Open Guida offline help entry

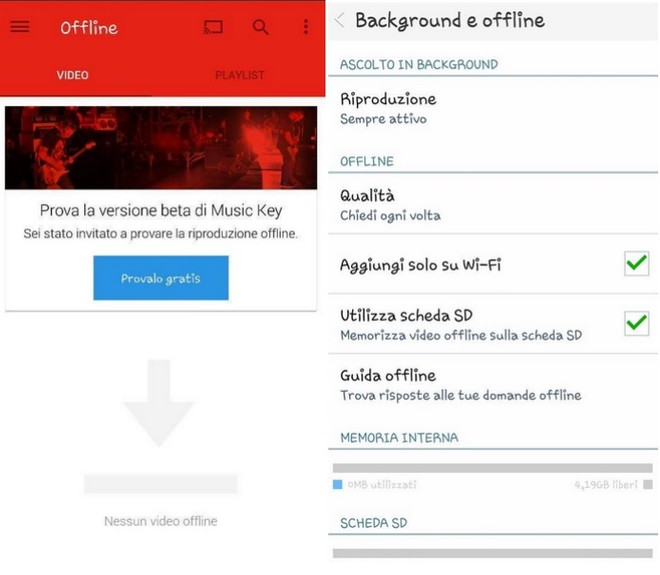[x=493, y=385]
